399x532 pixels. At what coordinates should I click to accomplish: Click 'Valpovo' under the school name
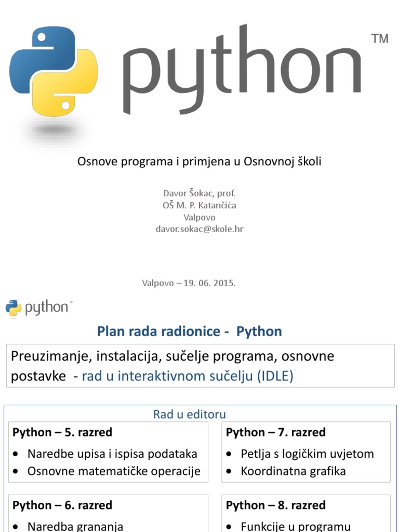click(199, 217)
